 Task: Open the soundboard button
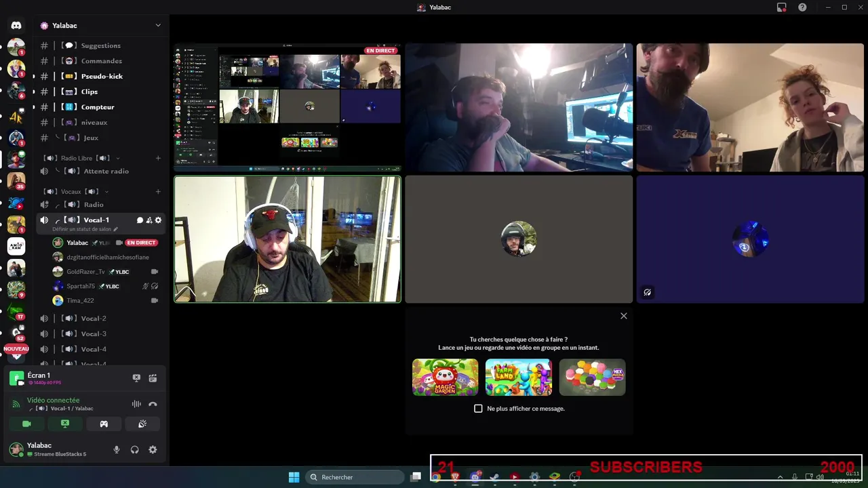coord(142,424)
